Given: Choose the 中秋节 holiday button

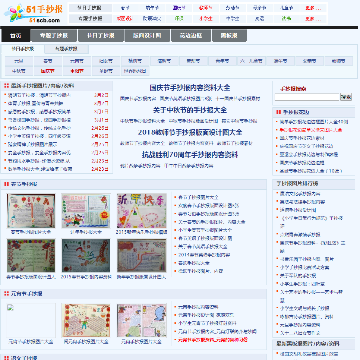Looking at the screenshot, I should (x=19, y=71).
